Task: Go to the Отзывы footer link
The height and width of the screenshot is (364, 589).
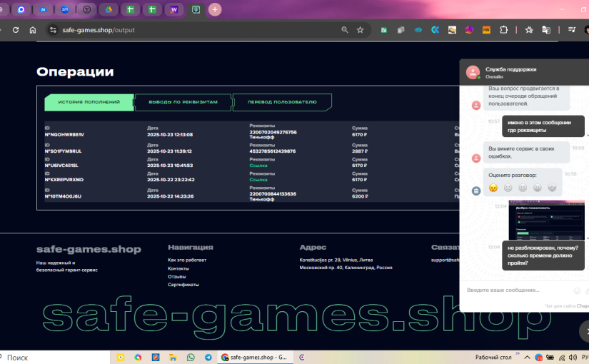Action: tap(178, 276)
